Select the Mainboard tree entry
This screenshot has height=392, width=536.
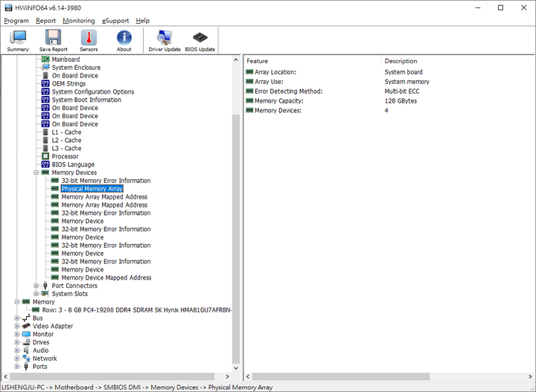(x=66, y=60)
